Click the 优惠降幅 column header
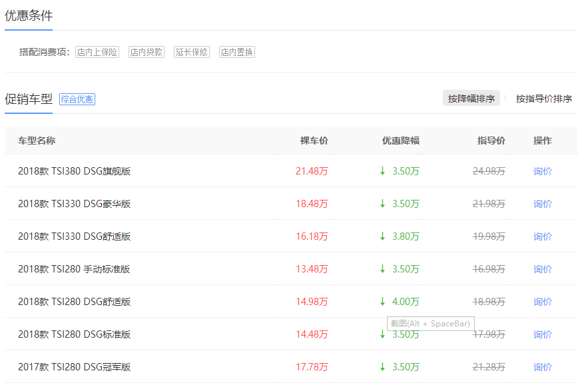This screenshot has height=385, width=588. point(400,141)
